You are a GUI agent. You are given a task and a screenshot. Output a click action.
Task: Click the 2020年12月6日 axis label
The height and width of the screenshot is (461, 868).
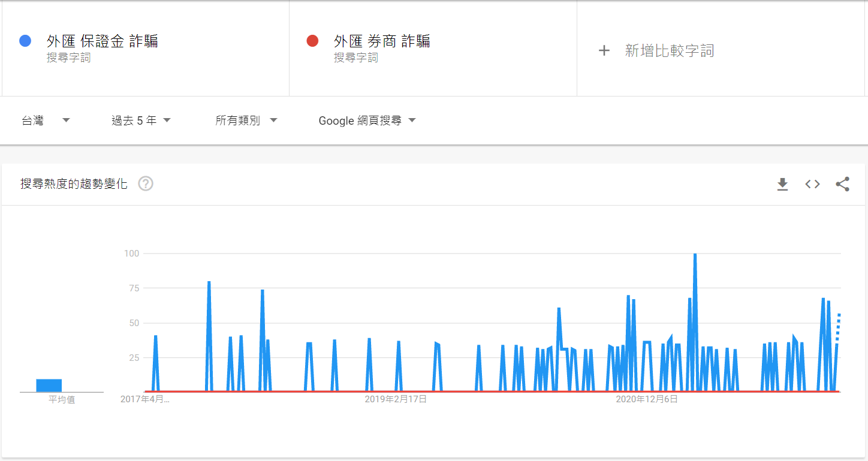coord(646,398)
